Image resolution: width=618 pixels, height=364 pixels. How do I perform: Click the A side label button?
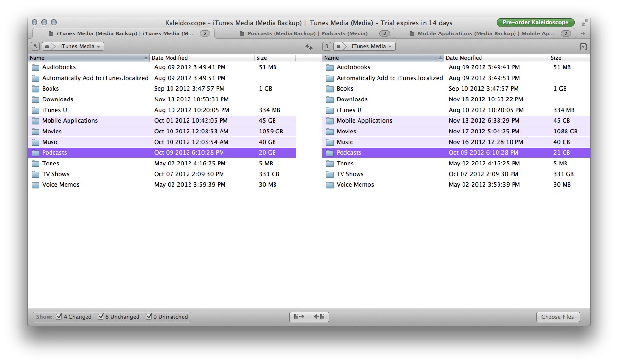pyautogui.click(x=35, y=47)
